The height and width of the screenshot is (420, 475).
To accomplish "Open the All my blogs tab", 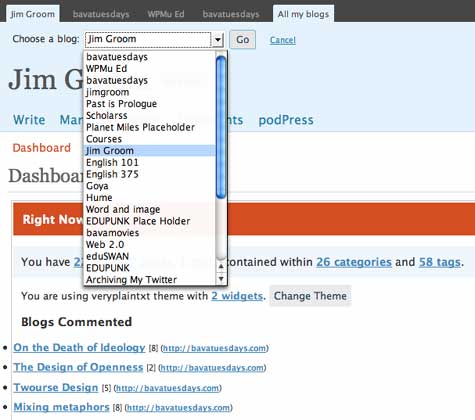I will 303,14.
